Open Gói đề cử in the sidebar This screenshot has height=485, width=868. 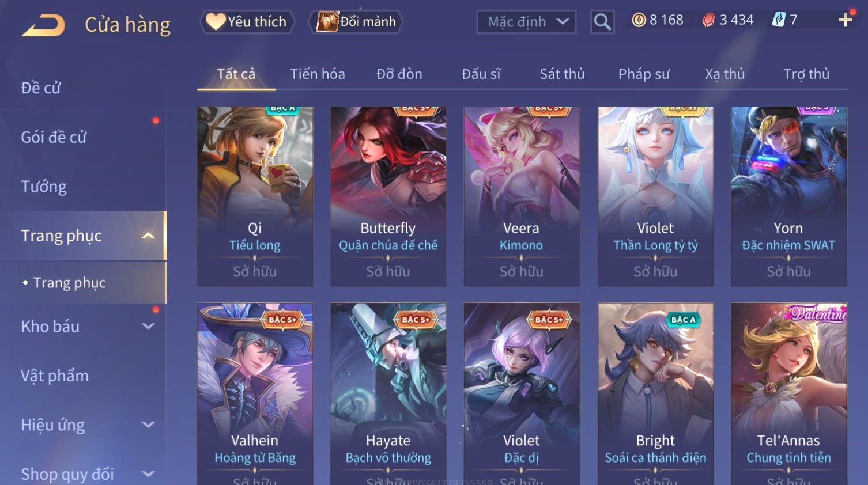(x=54, y=137)
